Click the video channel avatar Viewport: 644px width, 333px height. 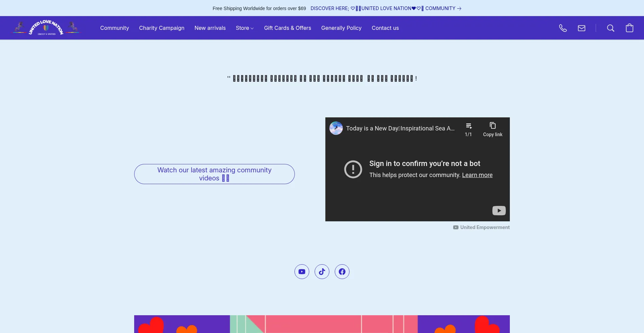pyautogui.click(x=336, y=128)
